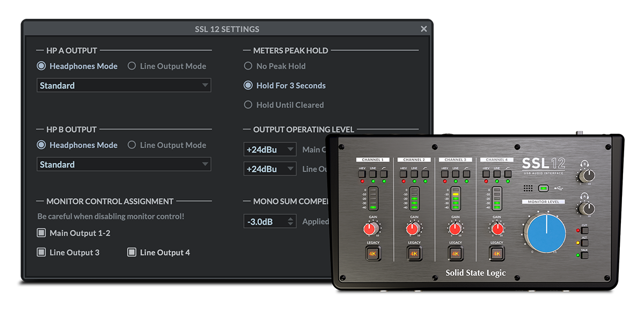This screenshot has height=313, width=644.
Task: Select the No Peak Hold option
Action: [248, 66]
